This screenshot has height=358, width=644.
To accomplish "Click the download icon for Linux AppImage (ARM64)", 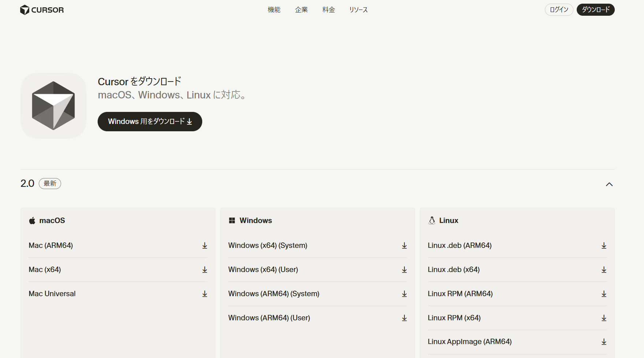I will coord(604,342).
